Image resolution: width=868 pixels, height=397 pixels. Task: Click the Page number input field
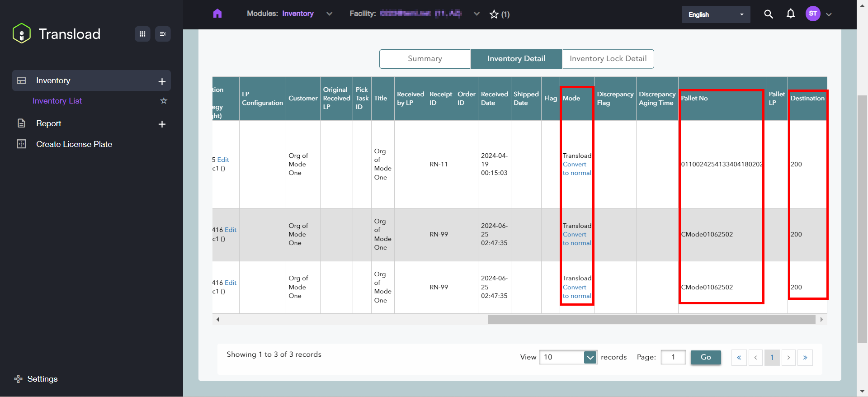[x=673, y=357]
